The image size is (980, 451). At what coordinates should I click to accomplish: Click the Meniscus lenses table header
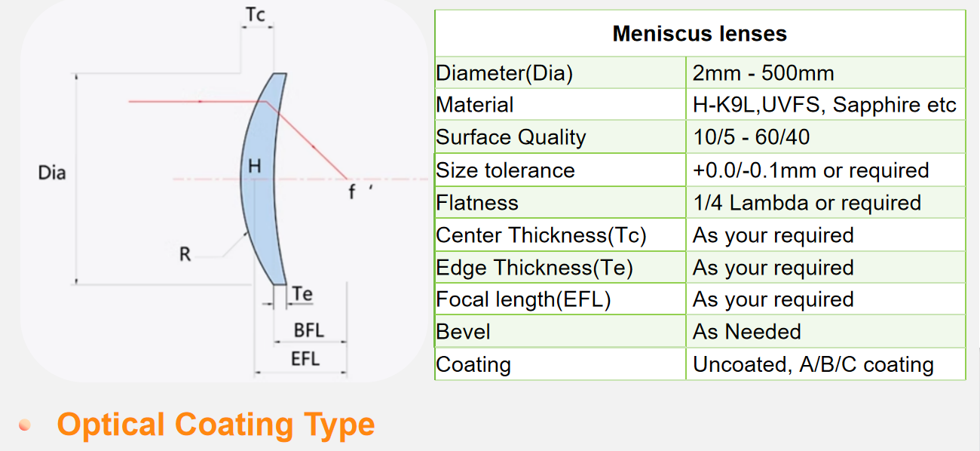[x=700, y=34]
